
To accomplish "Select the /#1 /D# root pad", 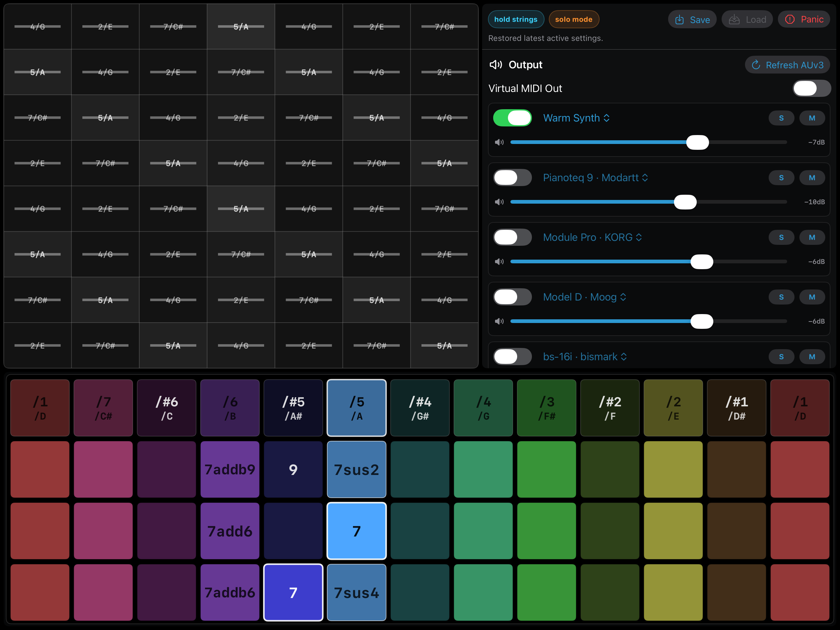I will pos(737,408).
